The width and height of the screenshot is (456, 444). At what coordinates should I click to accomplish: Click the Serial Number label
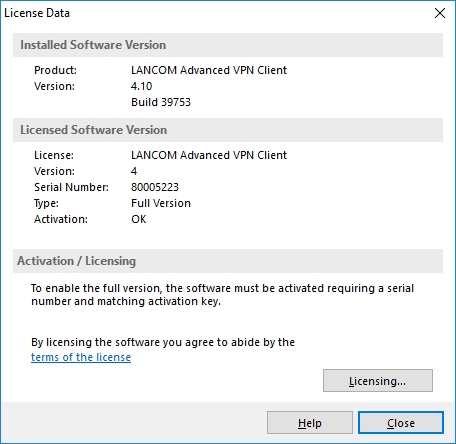pos(71,187)
